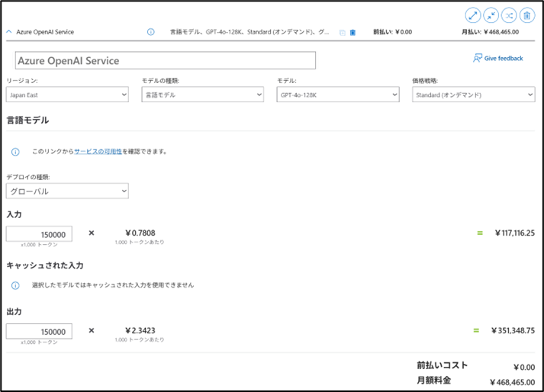This screenshot has width=544, height=392.
Task: Collapse the Azure OpenAI Service chevron
Action: 9,32
